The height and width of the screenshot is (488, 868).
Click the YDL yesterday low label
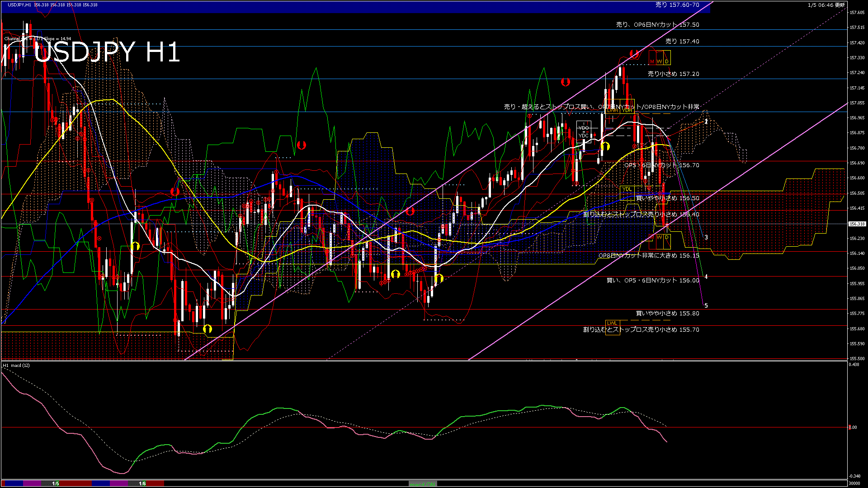pyautogui.click(x=627, y=189)
